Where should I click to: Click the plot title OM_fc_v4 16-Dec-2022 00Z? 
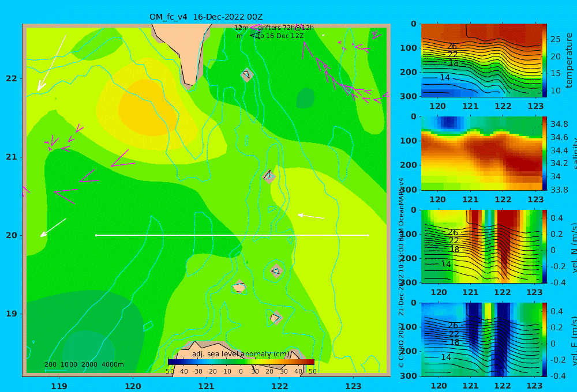coord(206,17)
